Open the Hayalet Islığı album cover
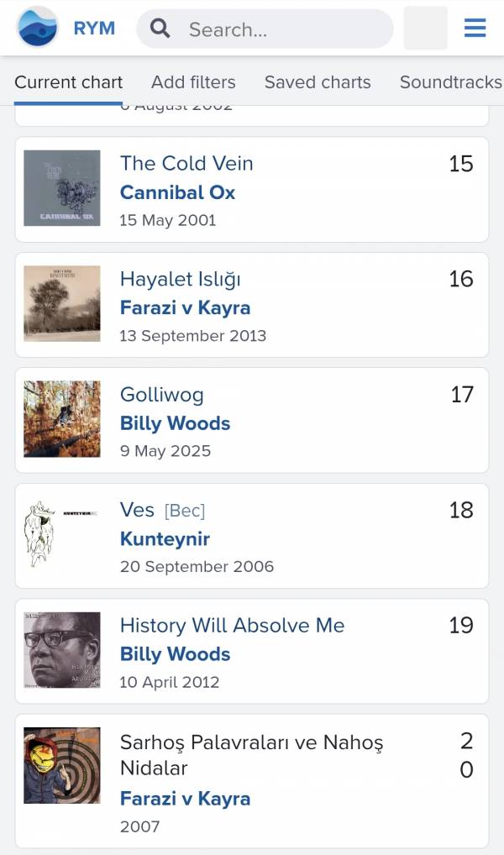Viewport: 504px width, 855px height. pos(62,304)
